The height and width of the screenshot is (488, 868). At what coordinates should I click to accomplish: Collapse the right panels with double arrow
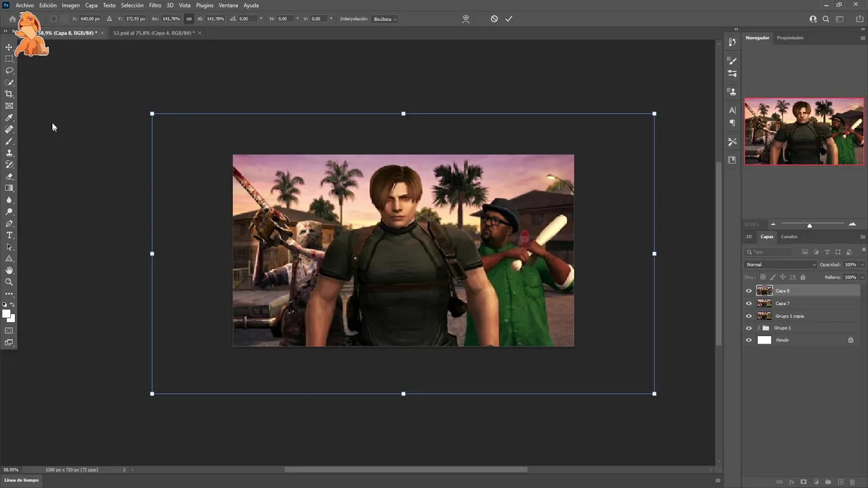coord(863,29)
